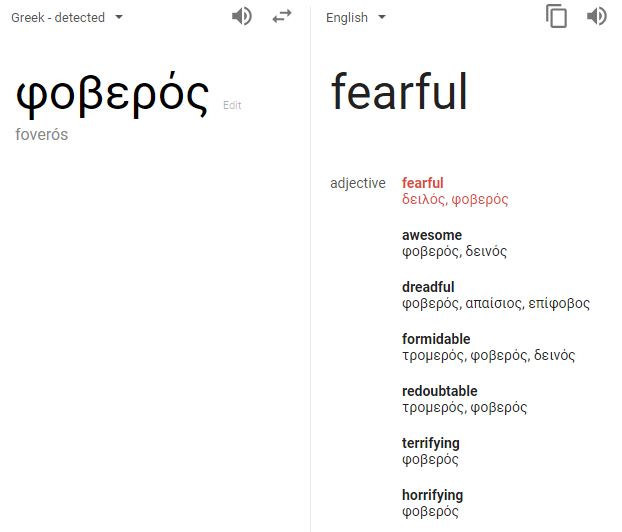Image resolution: width=622 pixels, height=532 pixels.
Task: Pick the redoubtable translation entry
Action: pyautogui.click(x=439, y=391)
